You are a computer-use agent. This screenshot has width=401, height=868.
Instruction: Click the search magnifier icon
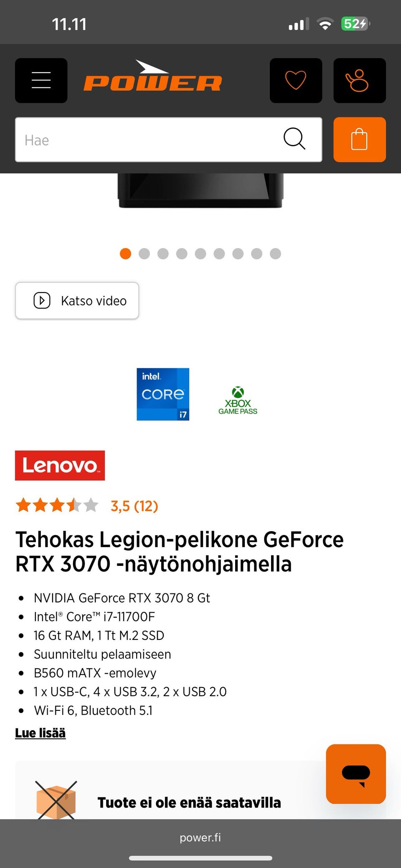pos(294,139)
